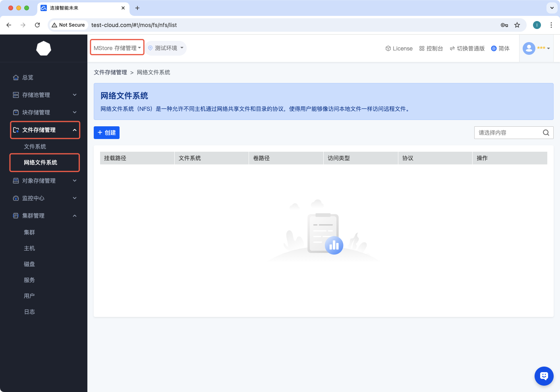Switch language via 简体 globe
560x392 pixels.
[500, 48]
